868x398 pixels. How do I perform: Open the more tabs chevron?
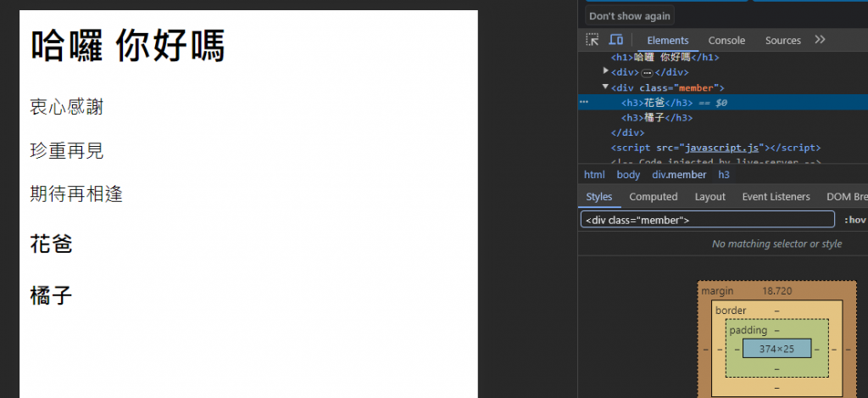[820, 39]
